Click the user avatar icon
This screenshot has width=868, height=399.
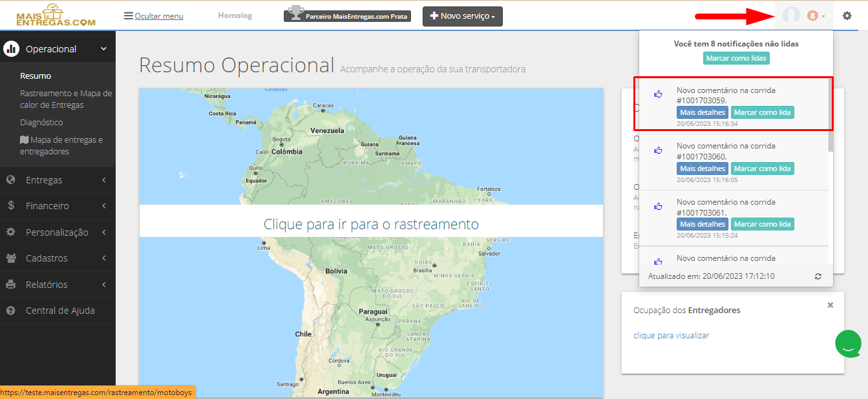(x=791, y=15)
